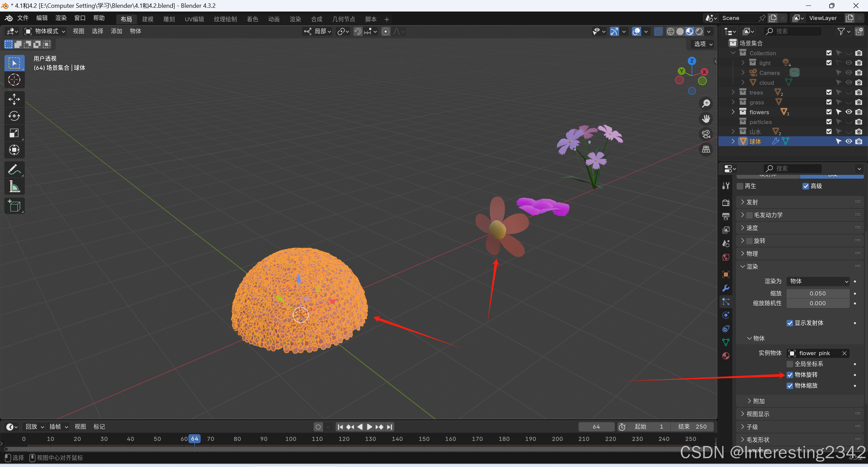Viewport: 868px width, 467px height.
Task: Select the Rotate tool
Action: point(14,116)
